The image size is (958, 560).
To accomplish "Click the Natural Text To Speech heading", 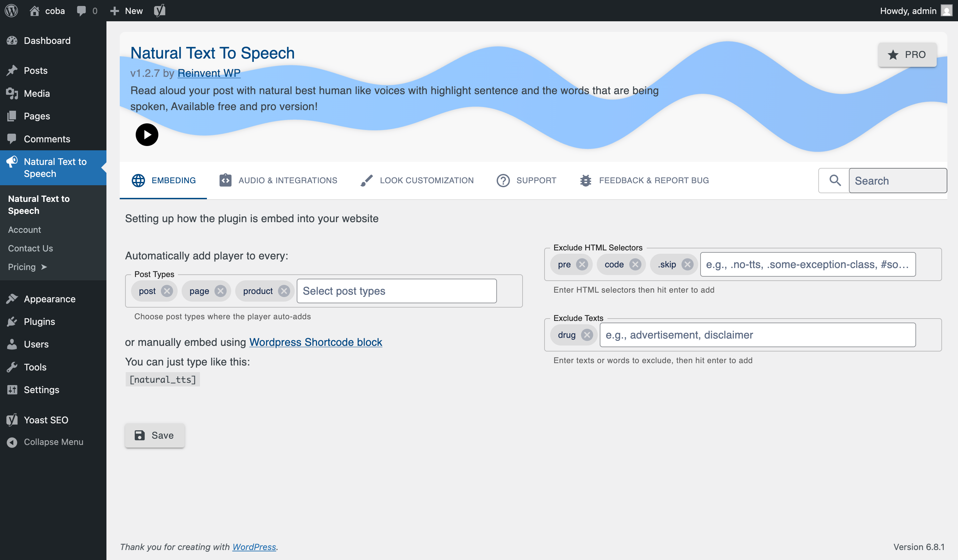I will click(213, 53).
